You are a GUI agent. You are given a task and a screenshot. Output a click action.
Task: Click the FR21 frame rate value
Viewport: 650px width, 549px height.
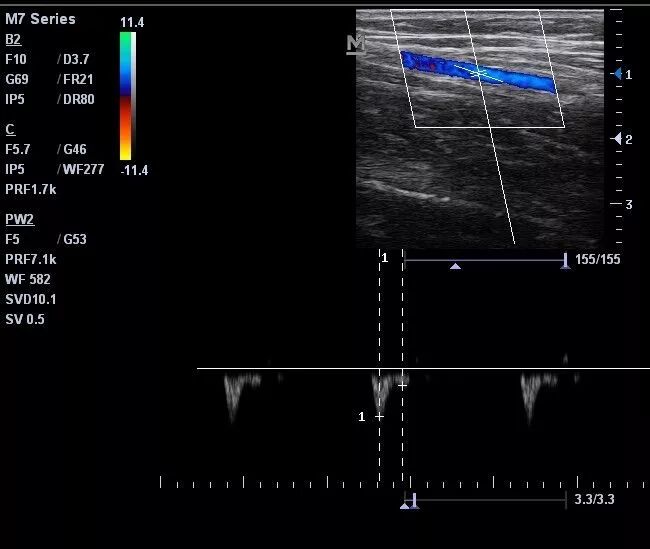[x=78, y=79]
